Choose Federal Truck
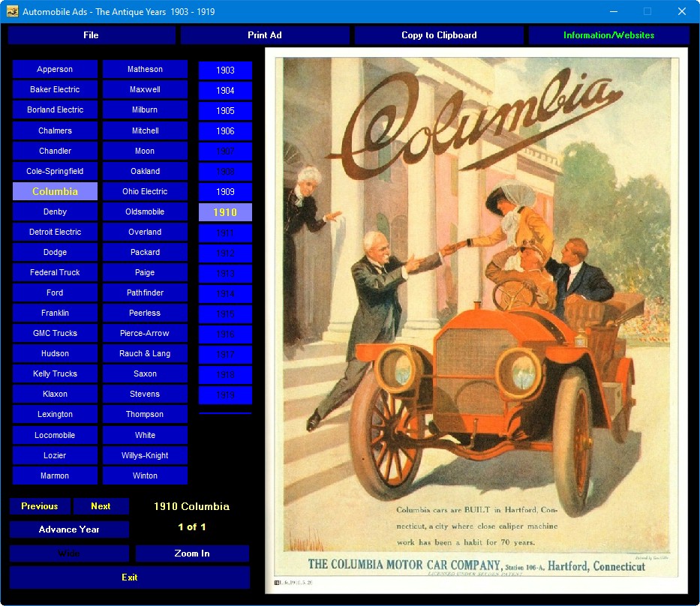The image size is (700, 606). tap(55, 272)
